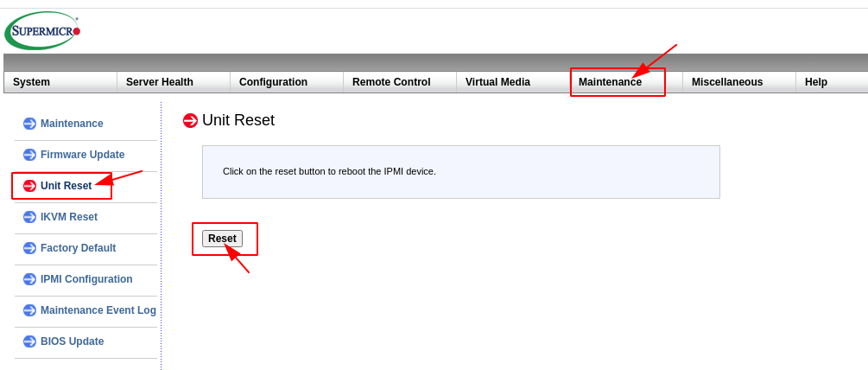Screen dimensions: 868x370
Task: Click the arrow icon next to IKVM Reset
Action: [x=29, y=217]
